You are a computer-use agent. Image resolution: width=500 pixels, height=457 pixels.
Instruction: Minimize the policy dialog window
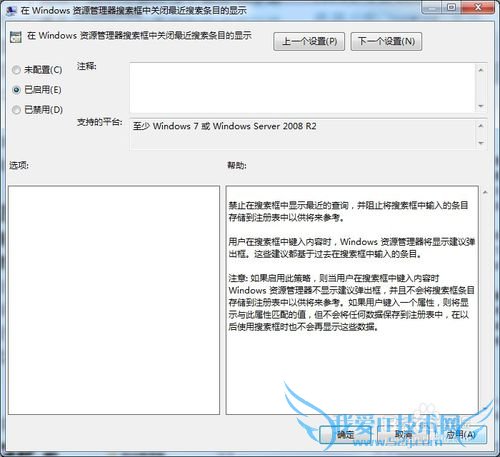coord(432,7)
